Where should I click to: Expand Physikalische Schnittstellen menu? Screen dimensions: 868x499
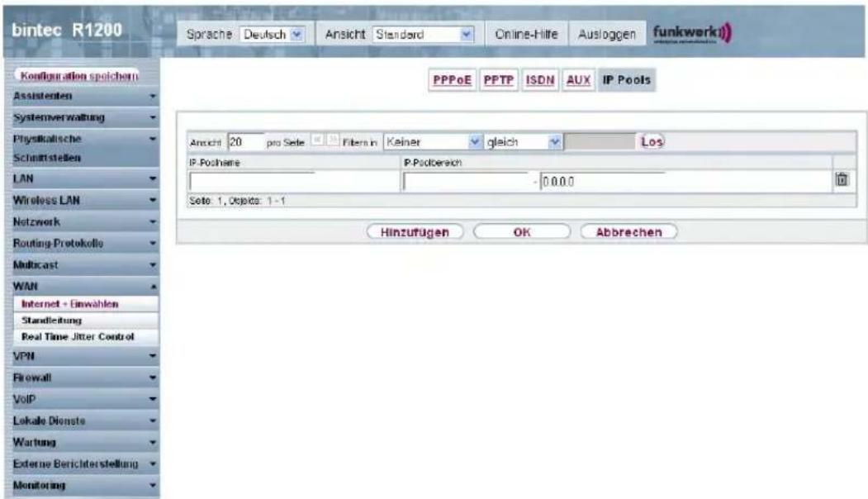pyautogui.click(x=85, y=149)
